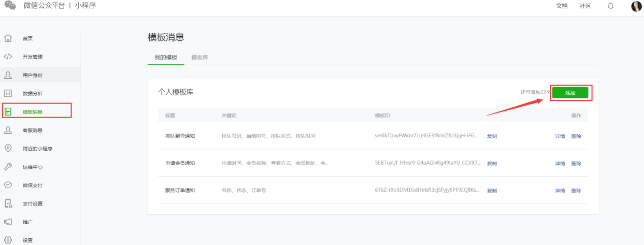Screen dimensions: 644x245
Task: Click the WeChat Pay icon in sidebar
Action: 8,185
